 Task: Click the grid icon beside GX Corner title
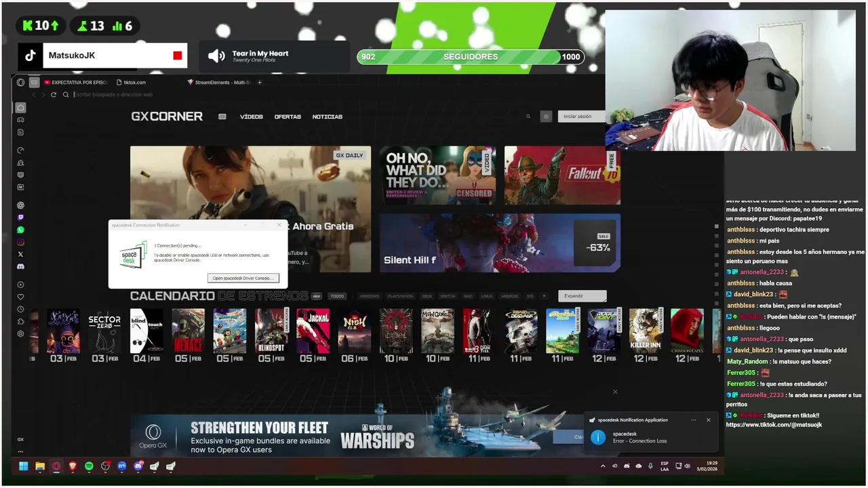(x=222, y=117)
